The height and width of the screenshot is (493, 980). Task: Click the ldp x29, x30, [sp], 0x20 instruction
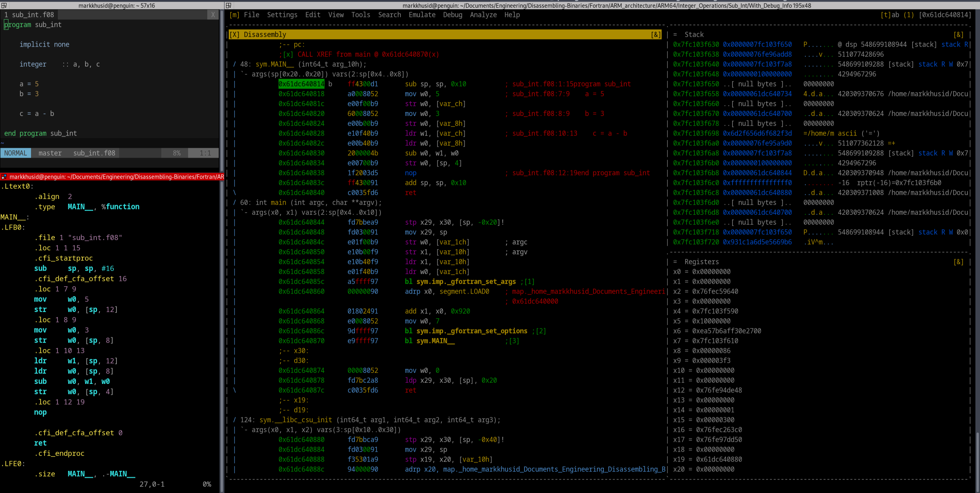pos(451,380)
